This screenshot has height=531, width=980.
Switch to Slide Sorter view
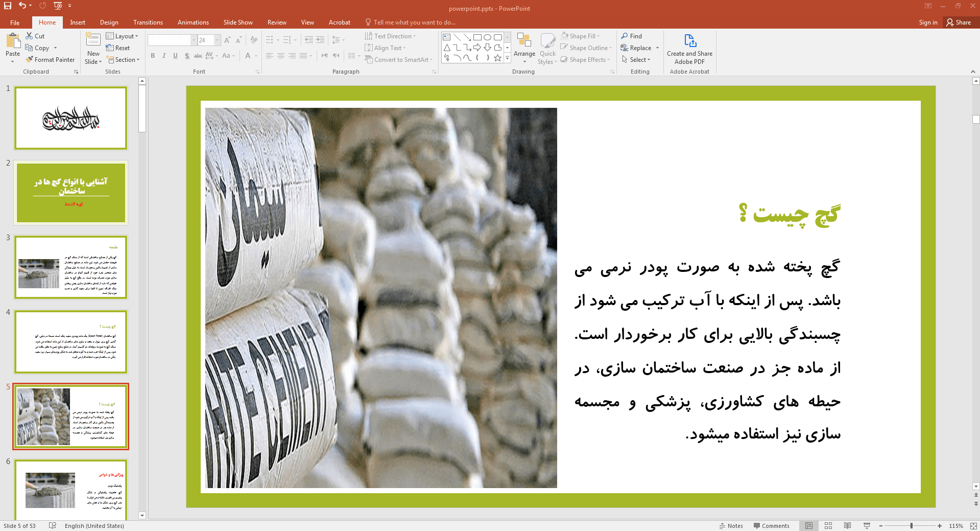(x=828, y=526)
